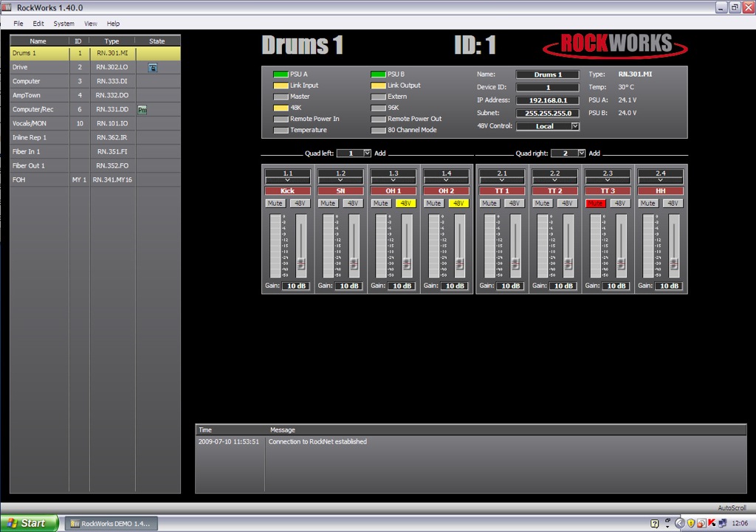Viewport: 756px width, 532px height.
Task: Mute the Kick channel
Action: click(x=275, y=204)
